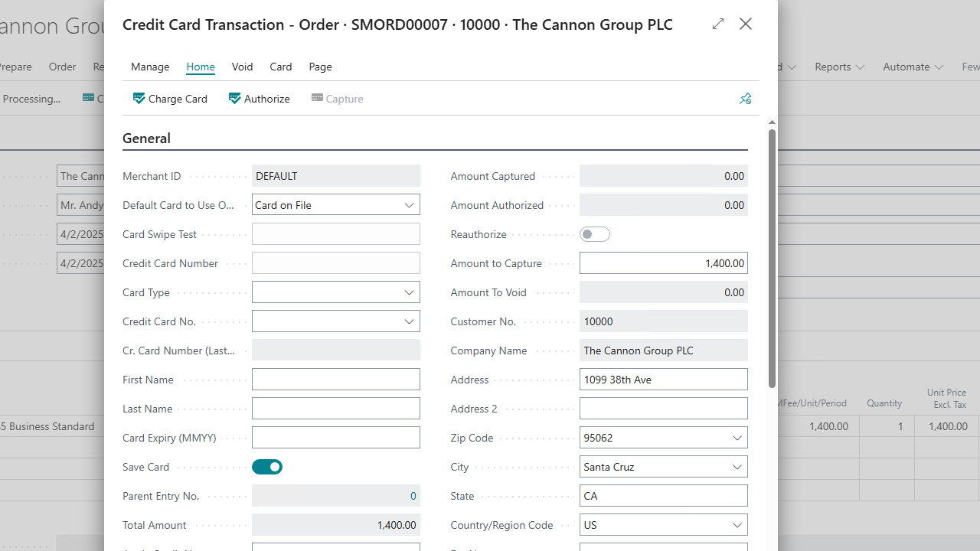Open the Default Card to Use dropdown
The image size is (980, 551).
[409, 205]
